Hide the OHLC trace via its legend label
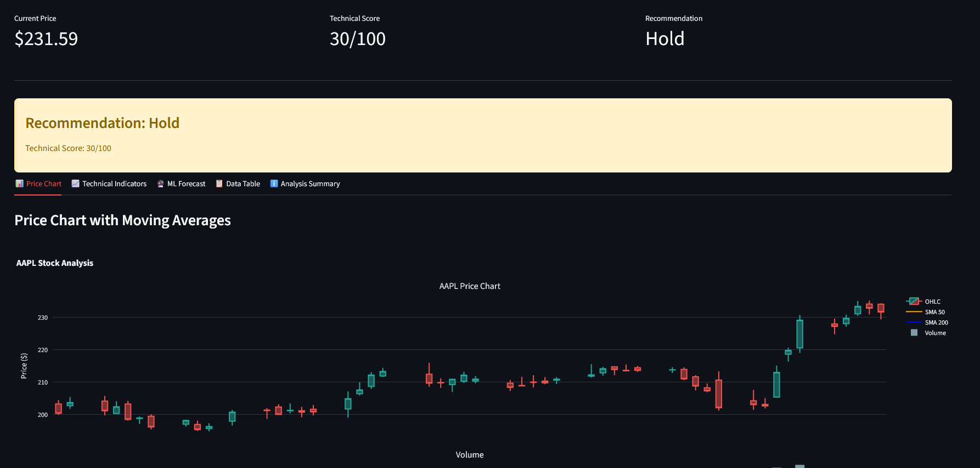The width and height of the screenshot is (980, 468). coord(932,302)
